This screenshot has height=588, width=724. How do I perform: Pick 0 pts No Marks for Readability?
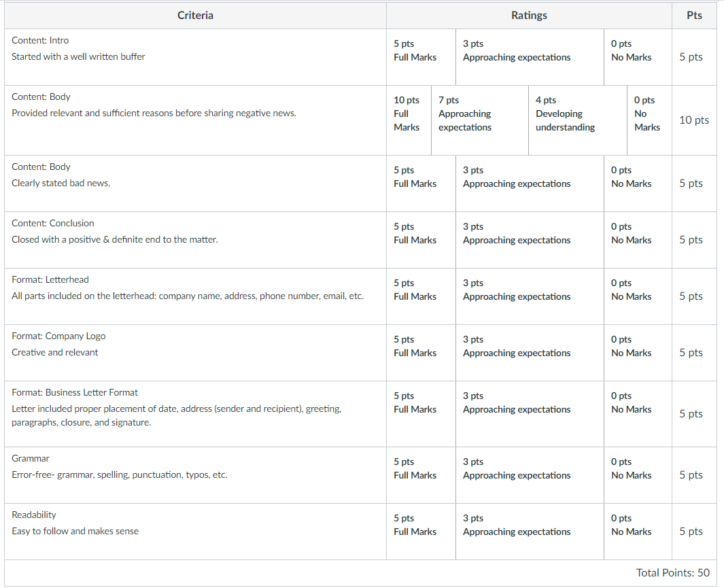coord(638,531)
